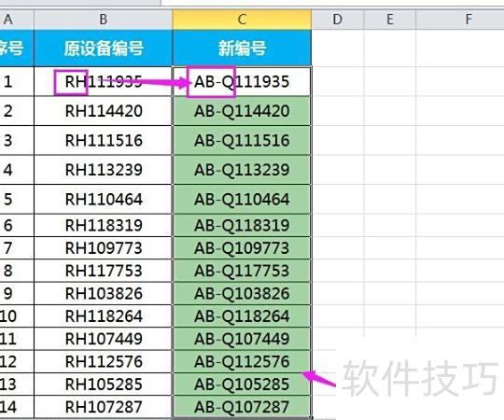This screenshot has width=504, height=420.
Task: Select cell AB-Q118319
Action: point(242,225)
